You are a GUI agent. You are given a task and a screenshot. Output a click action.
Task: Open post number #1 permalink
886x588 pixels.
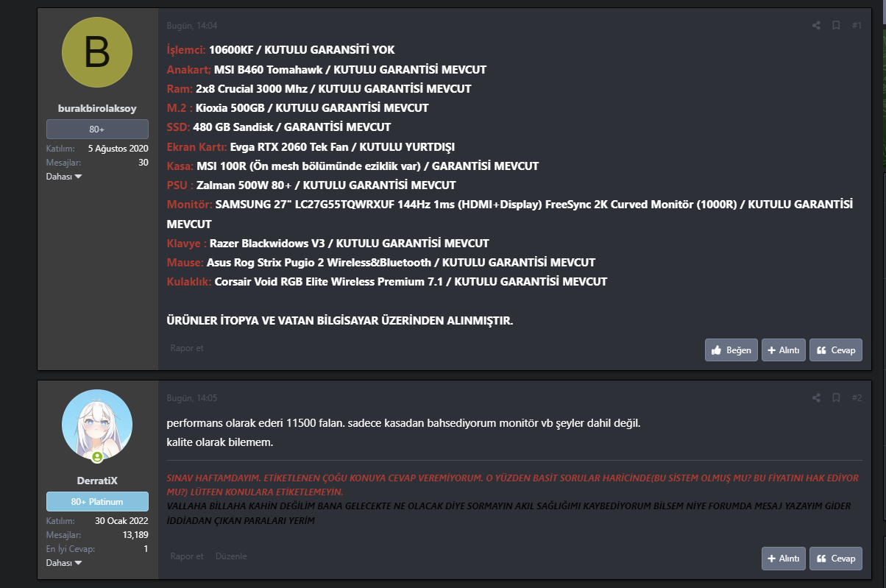[857, 26]
